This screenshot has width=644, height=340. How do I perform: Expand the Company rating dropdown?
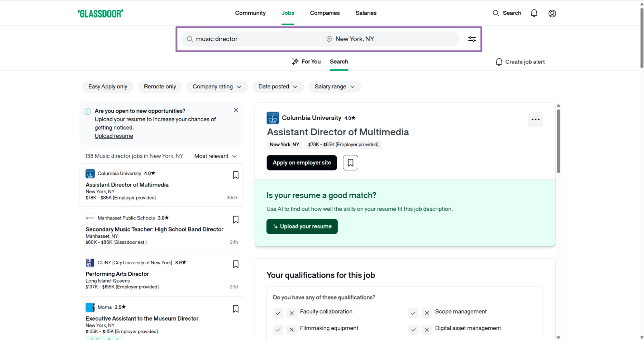point(217,87)
